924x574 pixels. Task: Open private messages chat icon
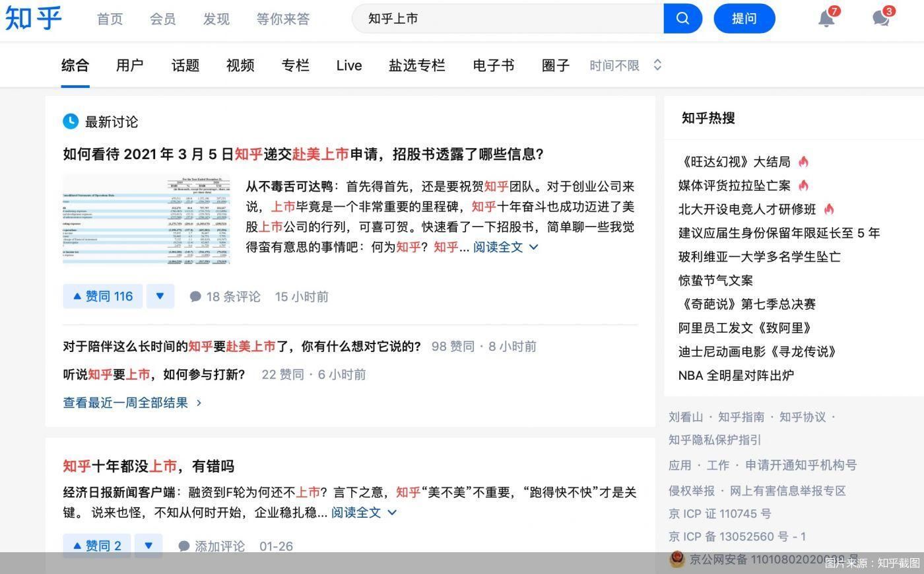point(880,18)
